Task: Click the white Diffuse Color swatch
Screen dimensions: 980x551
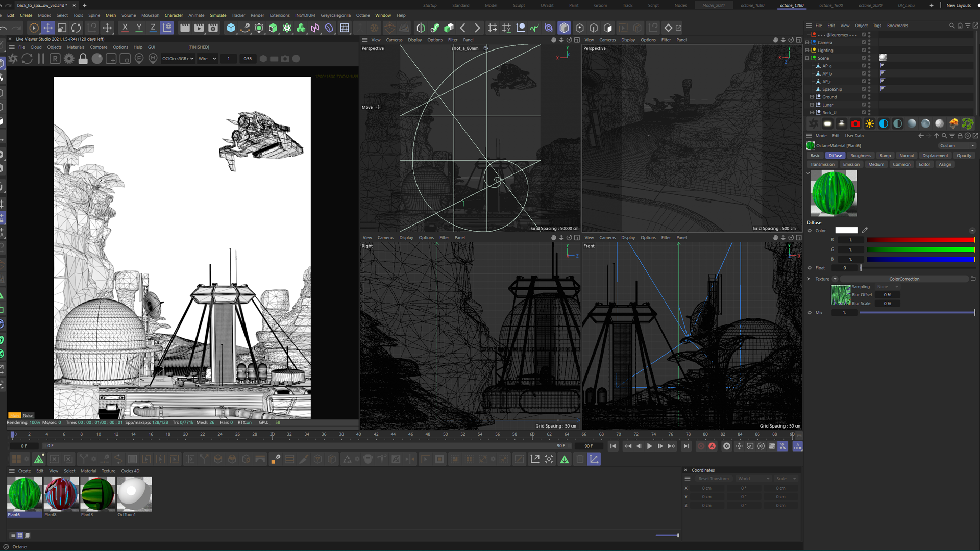Action: [x=846, y=230]
